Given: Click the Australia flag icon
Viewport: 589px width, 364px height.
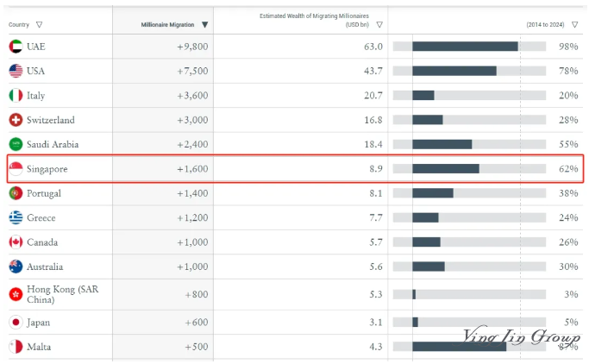Looking at the screenshot, I should [16, 267].
